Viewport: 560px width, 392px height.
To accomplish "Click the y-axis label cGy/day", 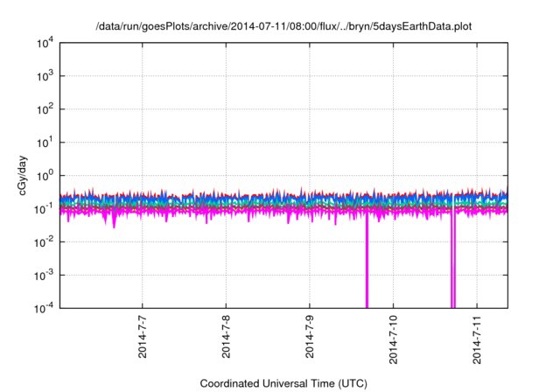I will coord(22,175).
